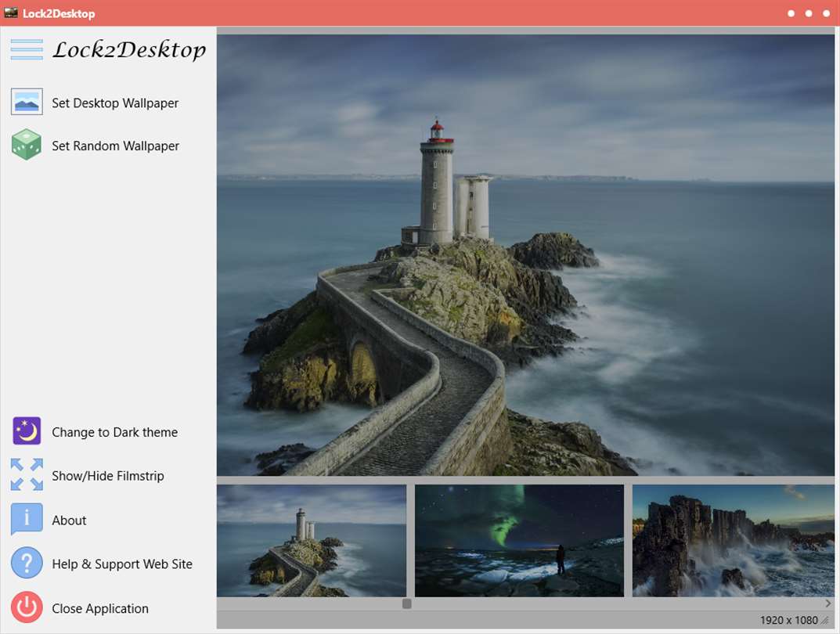Click the middle white dot window button

[x=809, y=13]
